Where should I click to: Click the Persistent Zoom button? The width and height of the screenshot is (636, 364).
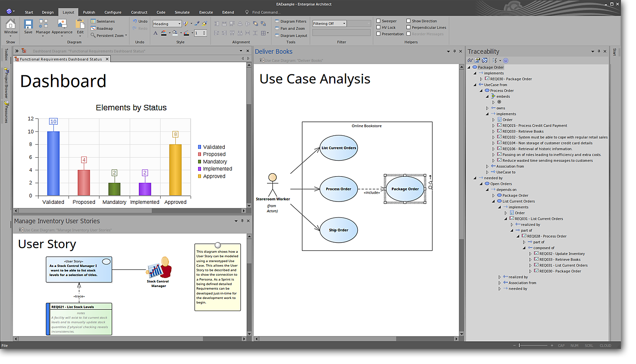109,35
